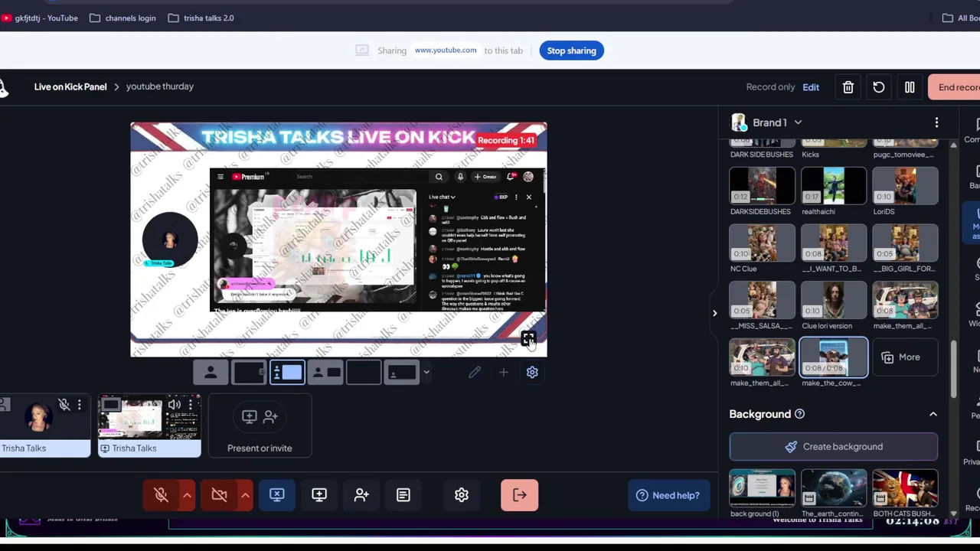Click the End recording button

tap(955, 87)
